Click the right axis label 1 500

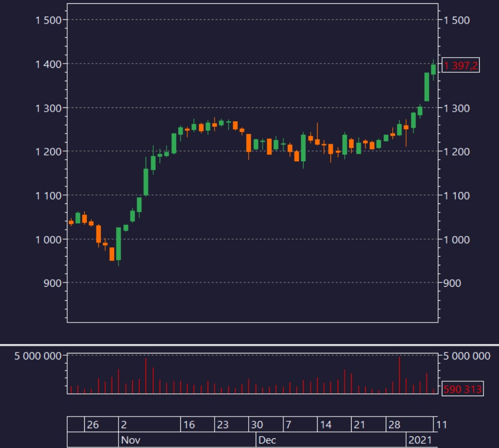456,20
